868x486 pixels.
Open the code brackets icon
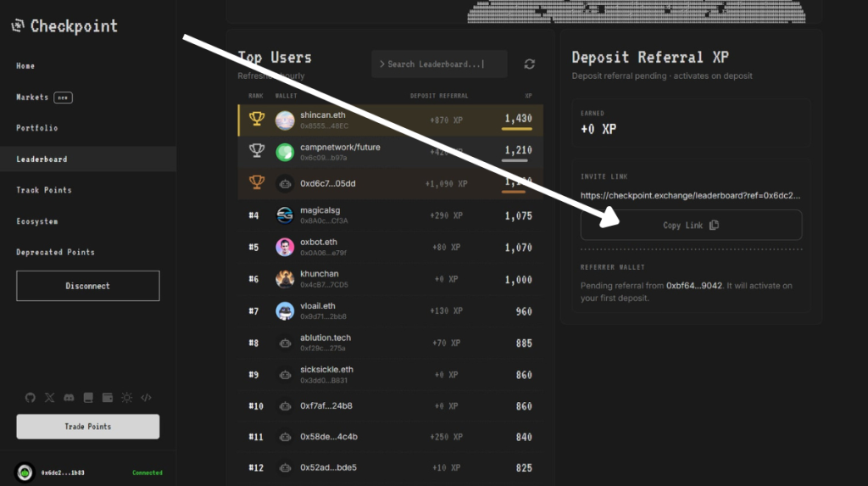click(146, 397)
